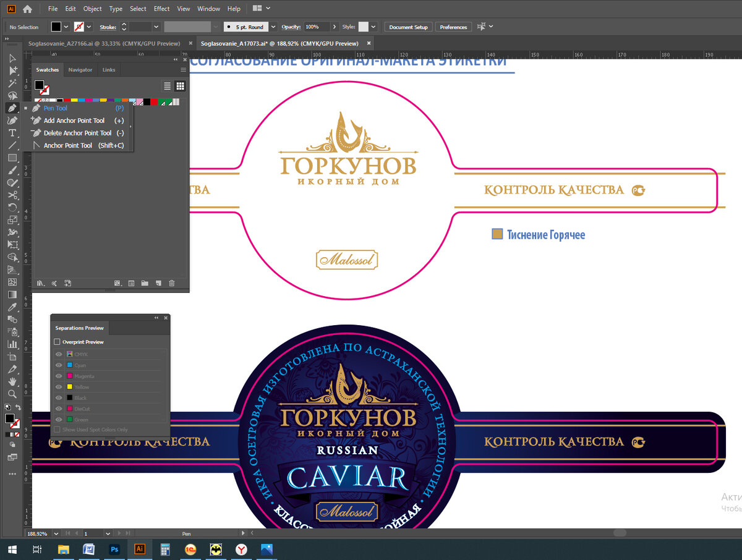Create new swatch icon in Swatches panel
Viewport: 742px width, 560px height.
tap(158, 283)
